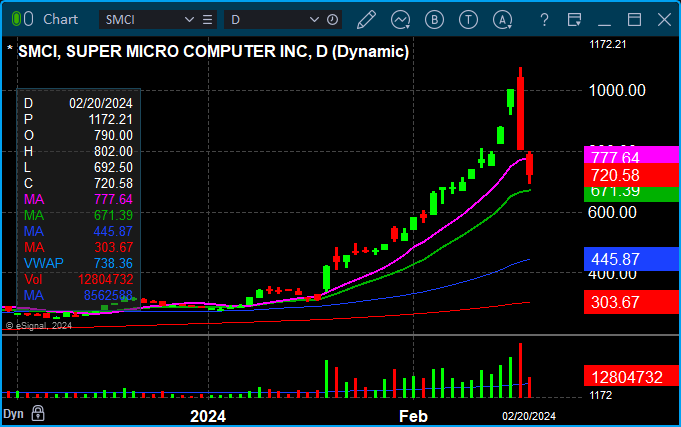Open help with the question mark icon
Screen dimensions: 681x427
pyautogui.click(x=544, y=20)
